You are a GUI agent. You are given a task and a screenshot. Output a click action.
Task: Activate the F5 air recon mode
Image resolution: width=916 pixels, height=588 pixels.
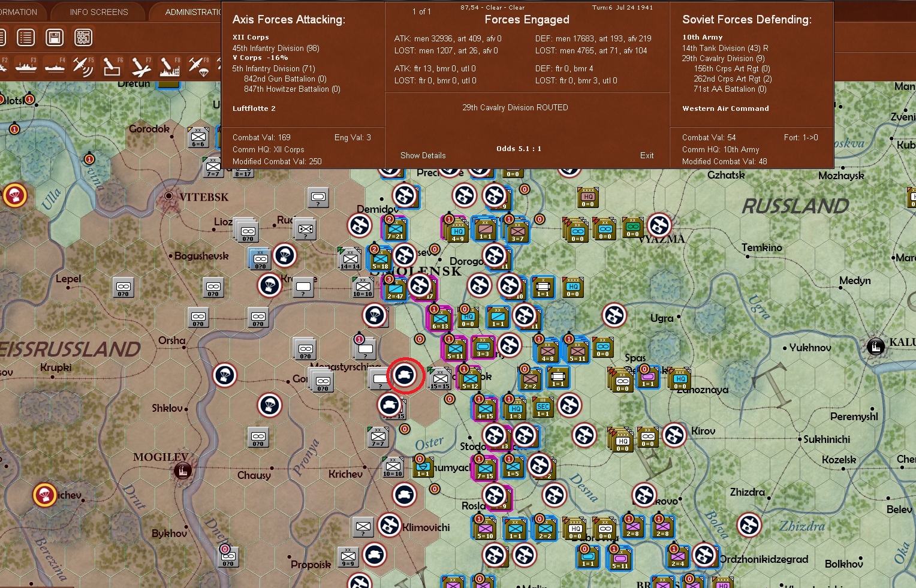point(83,66)
